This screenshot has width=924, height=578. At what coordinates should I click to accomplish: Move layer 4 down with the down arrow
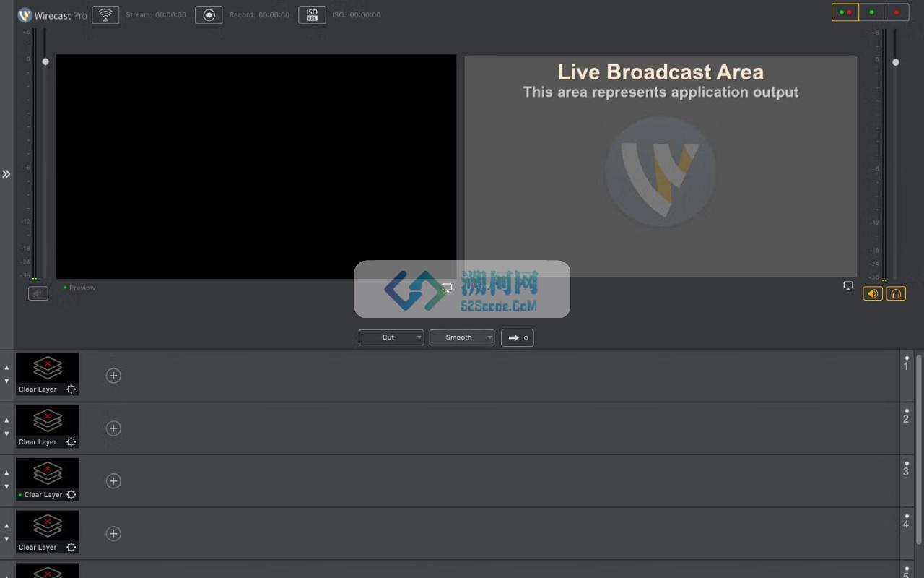[x=6, y=539]
